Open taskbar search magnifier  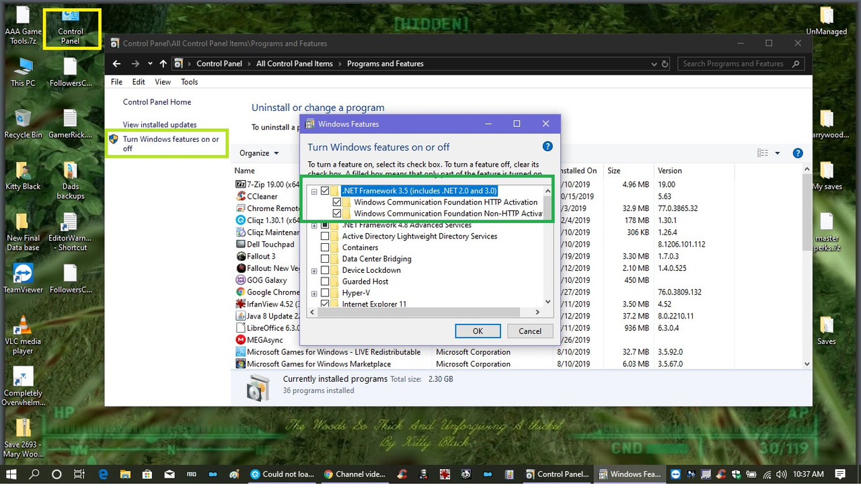[34, 474]
